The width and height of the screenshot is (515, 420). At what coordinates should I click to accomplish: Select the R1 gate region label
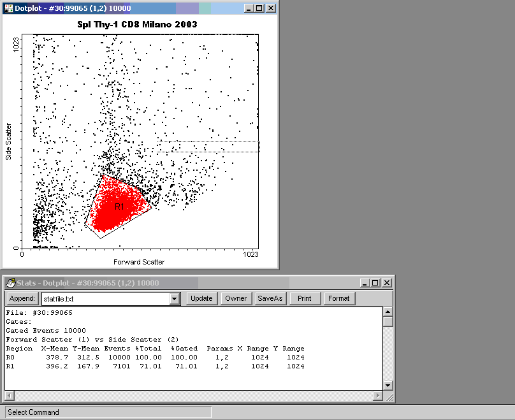point(120,208)
